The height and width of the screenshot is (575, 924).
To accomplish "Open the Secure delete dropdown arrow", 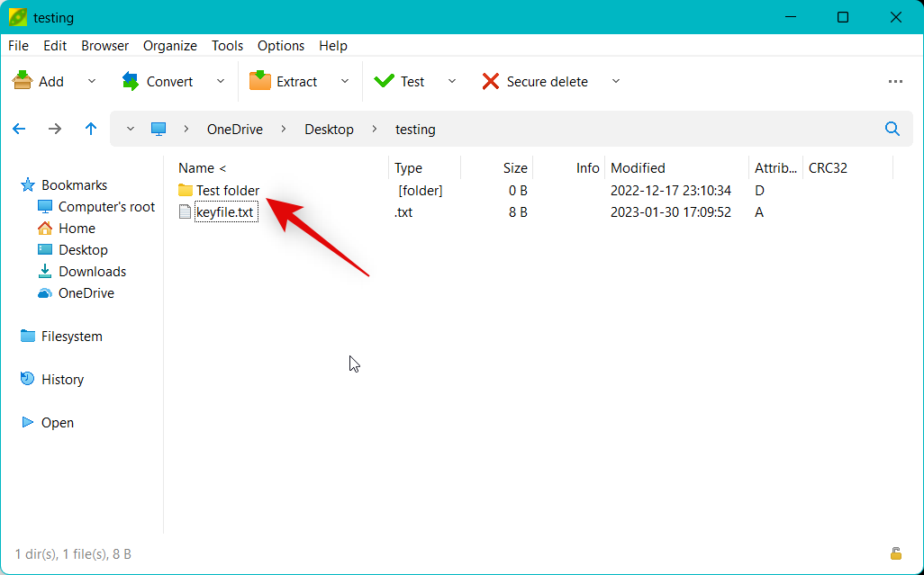I will tap(616, 81).
